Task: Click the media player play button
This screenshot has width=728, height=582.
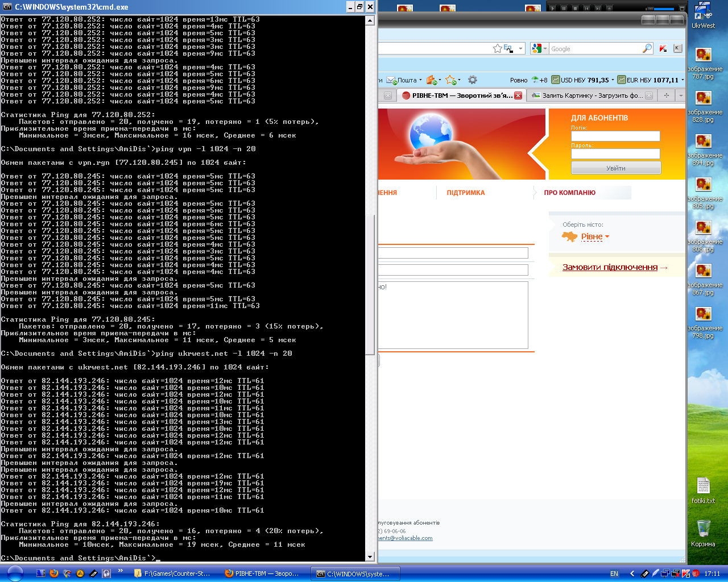Action: [x=552, y=9]
